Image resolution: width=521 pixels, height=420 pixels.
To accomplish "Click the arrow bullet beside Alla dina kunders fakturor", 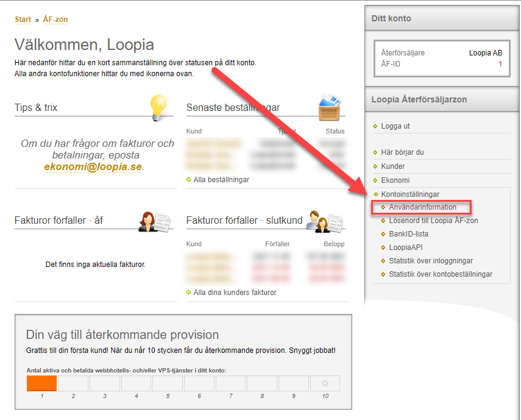I will (189, 293).
